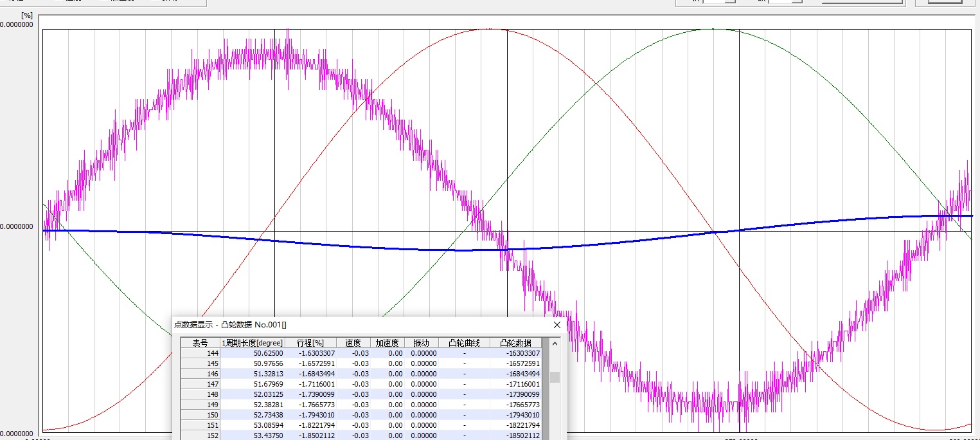Viewport: 980px width, 440px height.
Task: Click the 速度 column header
Action: coord(353,343)
